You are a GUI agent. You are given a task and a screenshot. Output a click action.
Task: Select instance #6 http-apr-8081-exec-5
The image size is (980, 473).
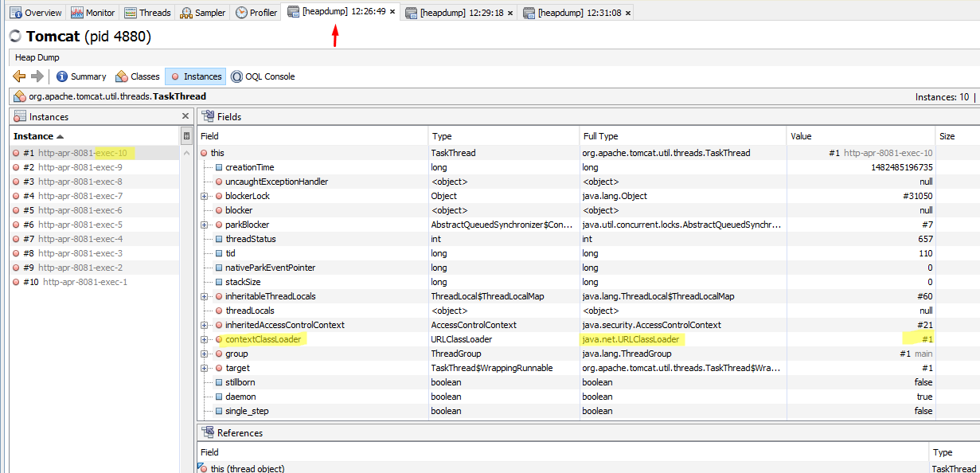(94, 225)
